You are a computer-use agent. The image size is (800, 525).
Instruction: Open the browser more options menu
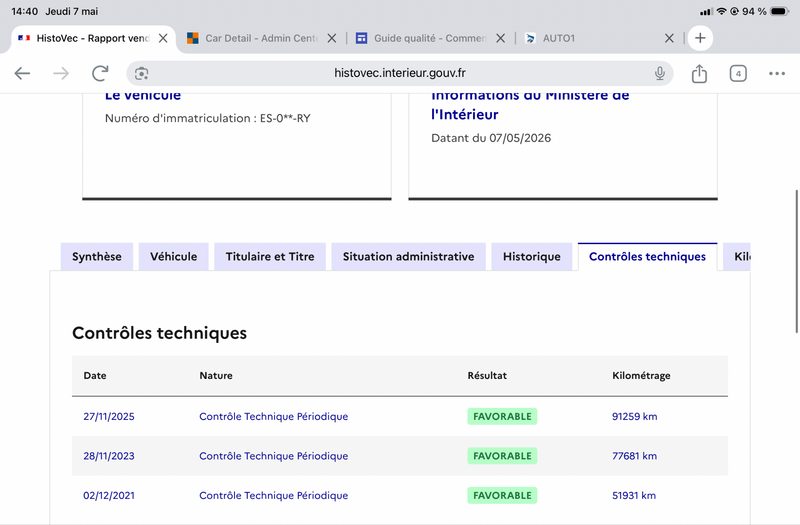pyautogui.click(x=777, y=73)
